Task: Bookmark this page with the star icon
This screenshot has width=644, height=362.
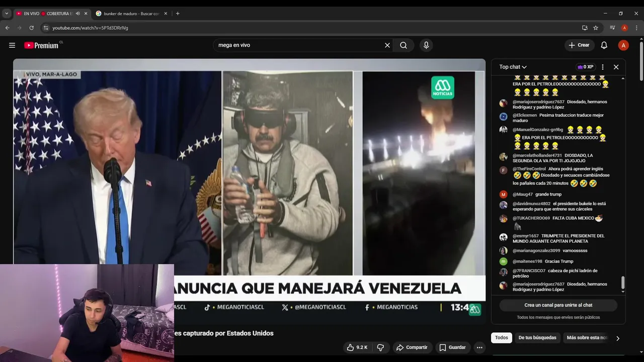Action: [x=596, y=28]
